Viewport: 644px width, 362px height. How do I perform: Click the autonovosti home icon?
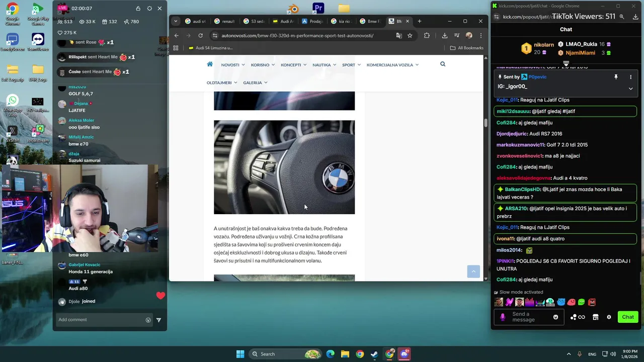point(210,64)
